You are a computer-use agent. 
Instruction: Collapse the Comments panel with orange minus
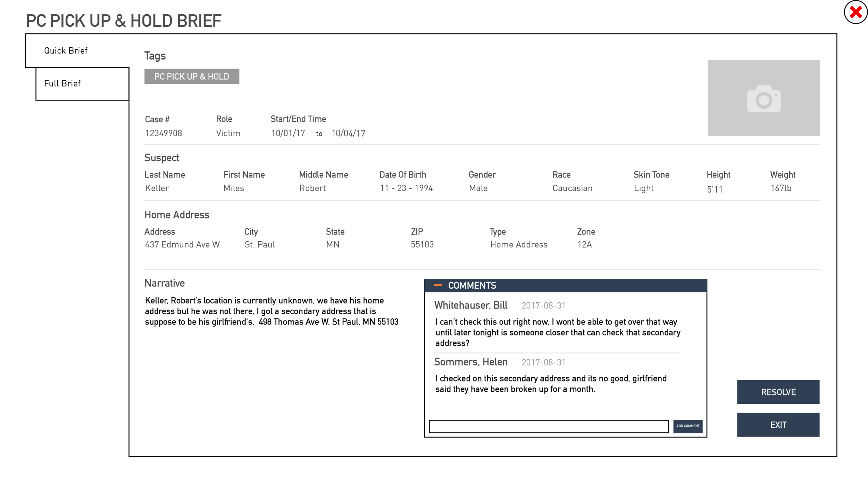(x=438, y=285)
